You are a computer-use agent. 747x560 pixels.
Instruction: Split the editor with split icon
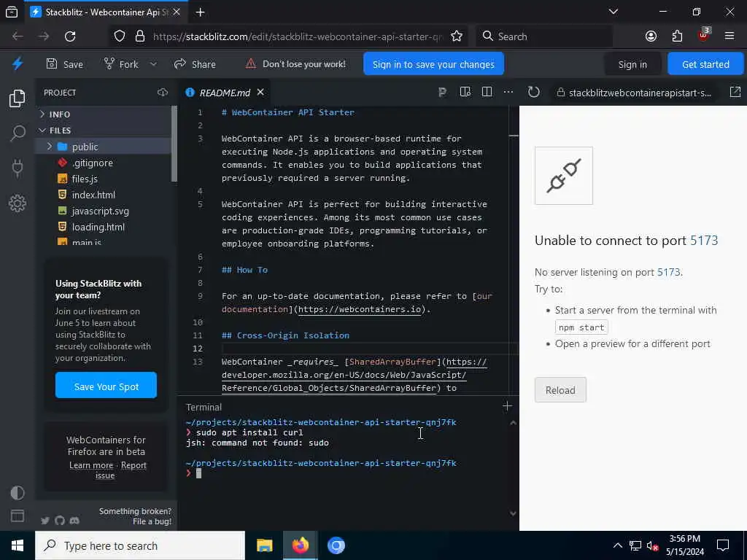[487, 92]
